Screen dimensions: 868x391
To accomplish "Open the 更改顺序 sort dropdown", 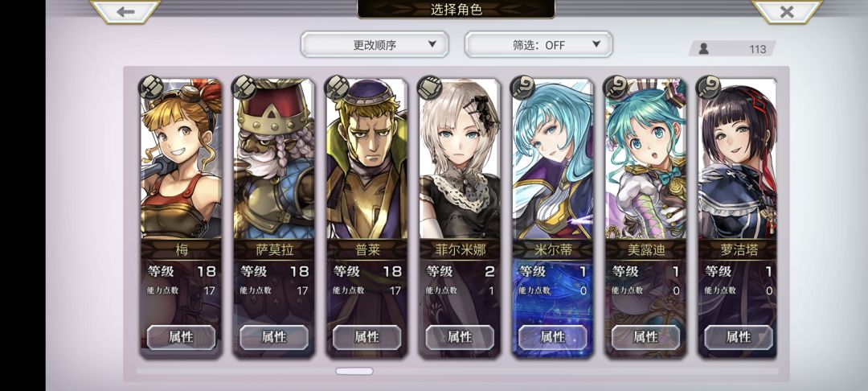I will point(375,44).
